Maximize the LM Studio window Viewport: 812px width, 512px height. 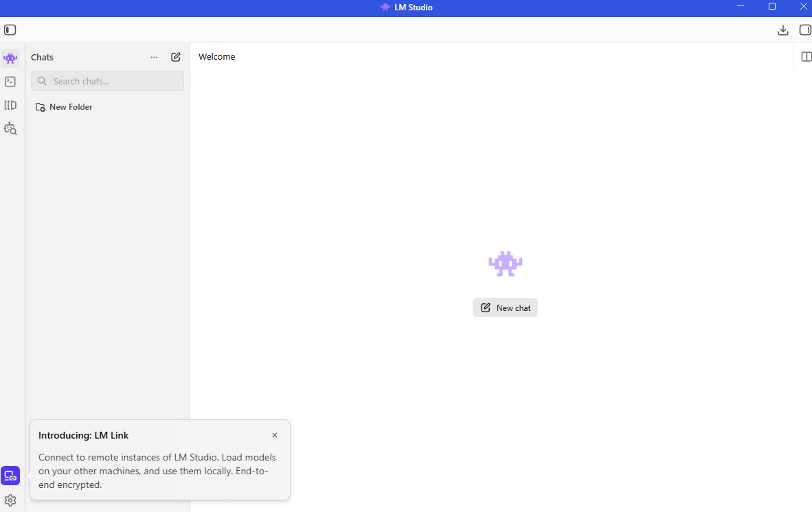click(x=772, y=6)
